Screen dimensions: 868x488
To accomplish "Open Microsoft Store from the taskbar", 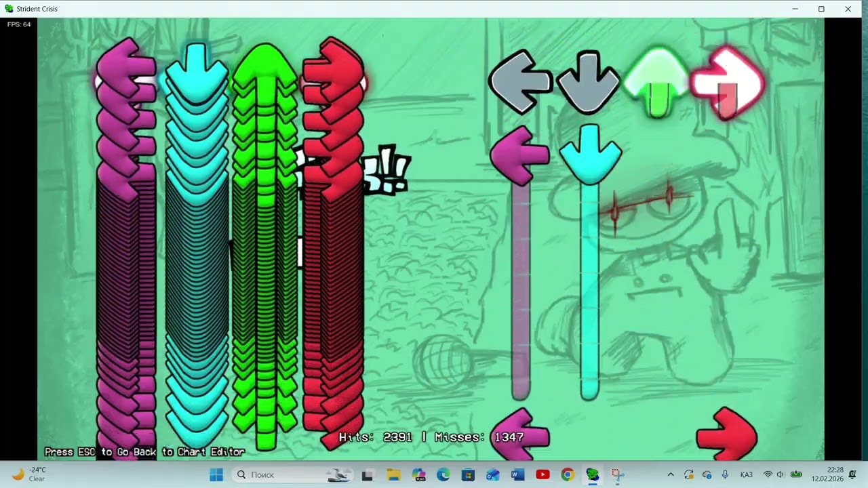I will point(468,474).
